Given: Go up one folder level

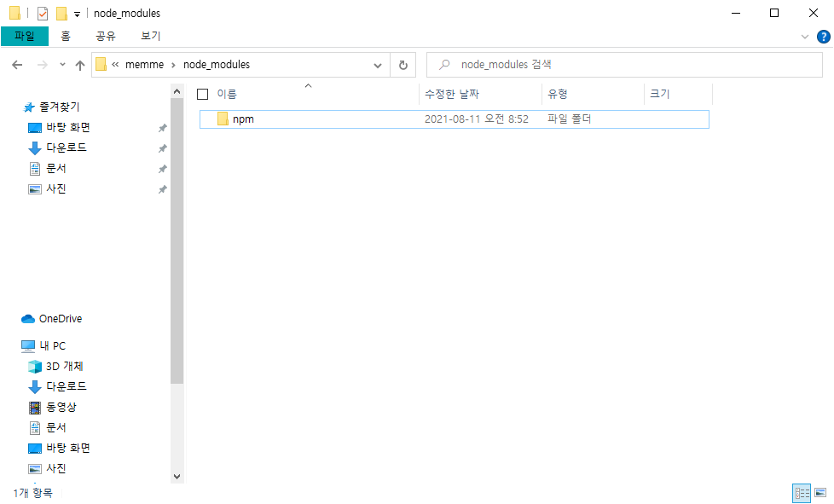Looking at the screenshot, I should 80,65.
